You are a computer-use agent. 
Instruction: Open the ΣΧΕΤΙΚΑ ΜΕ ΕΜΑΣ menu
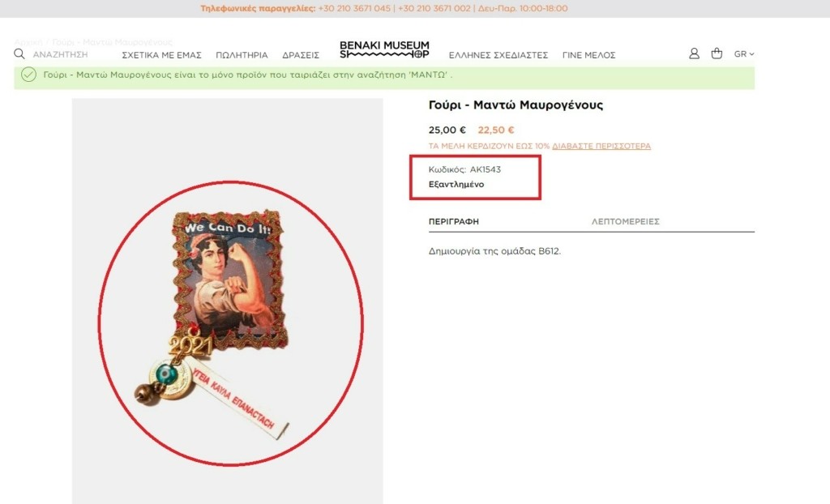161,55
